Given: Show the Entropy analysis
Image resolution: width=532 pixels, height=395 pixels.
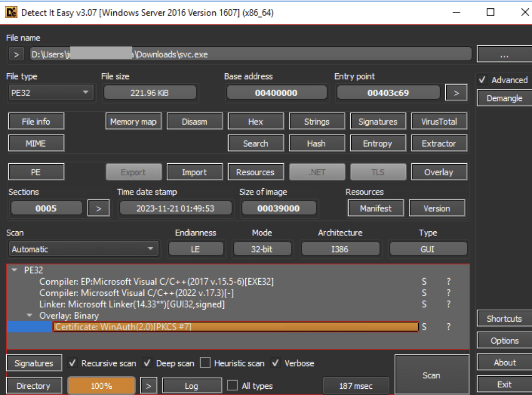Looking at the screenshot, I should (378, 143).
